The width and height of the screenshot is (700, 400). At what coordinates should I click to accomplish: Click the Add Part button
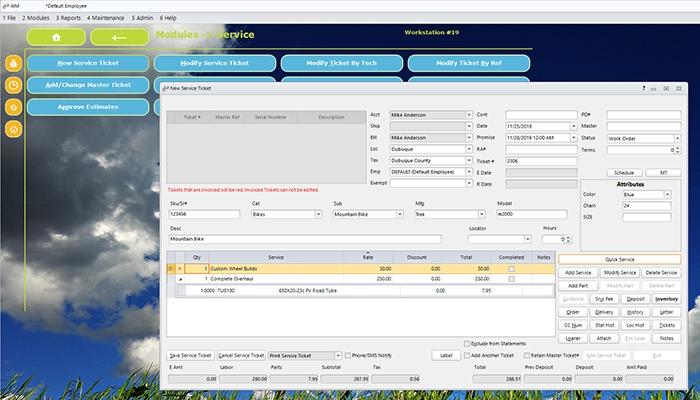[578, 286]
